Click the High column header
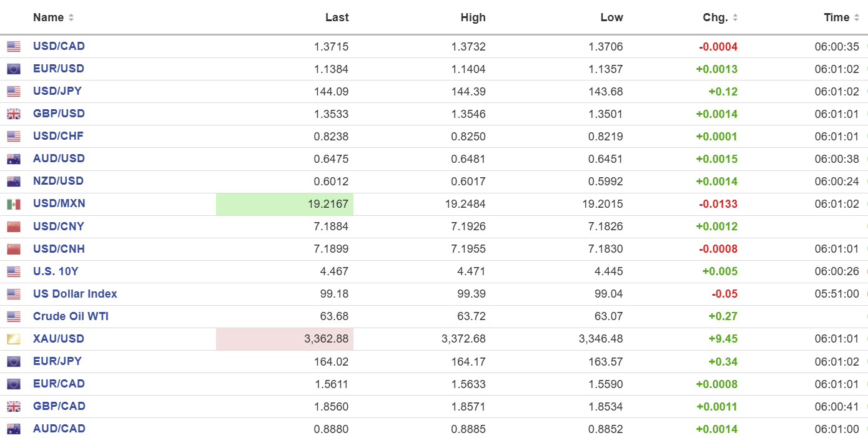The width and height of the screenshot is (868, 438). pyautogui.click(x=473, y=17)
